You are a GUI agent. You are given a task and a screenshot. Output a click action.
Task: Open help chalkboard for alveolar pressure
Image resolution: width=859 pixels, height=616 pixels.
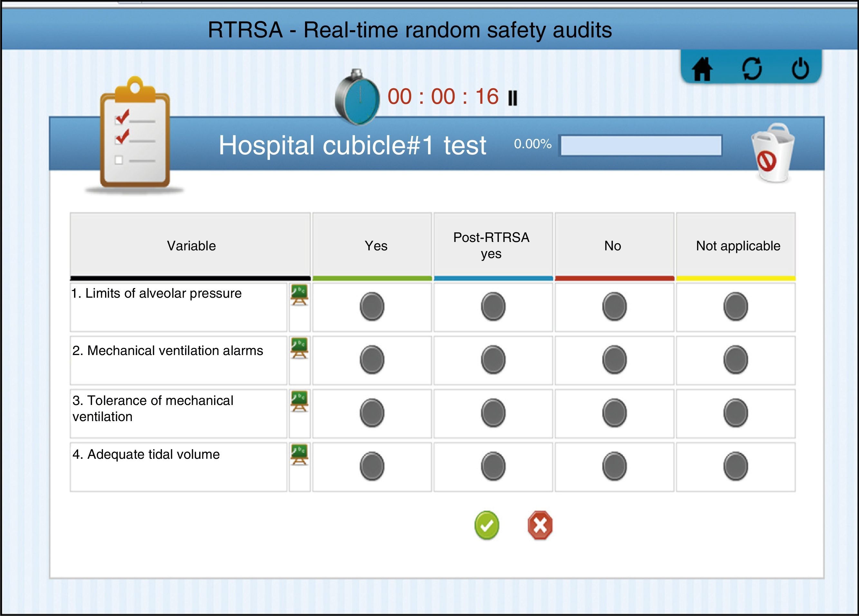299,295
